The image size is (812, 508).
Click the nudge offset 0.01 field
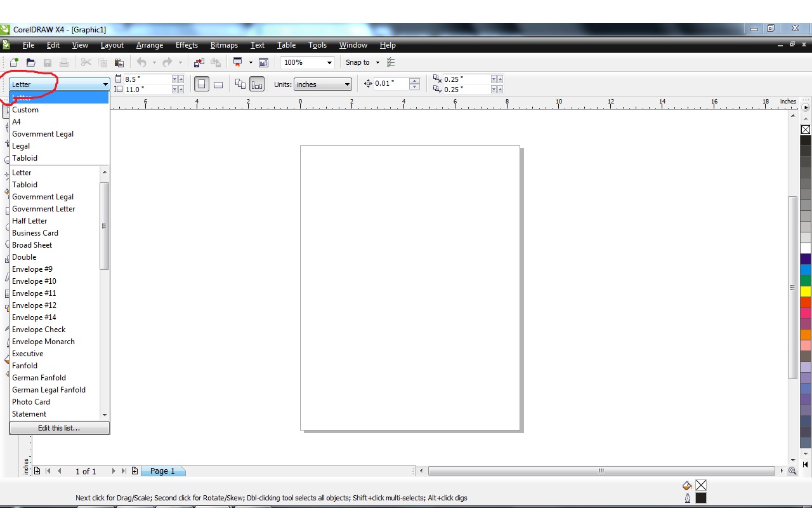coord(391,83)
